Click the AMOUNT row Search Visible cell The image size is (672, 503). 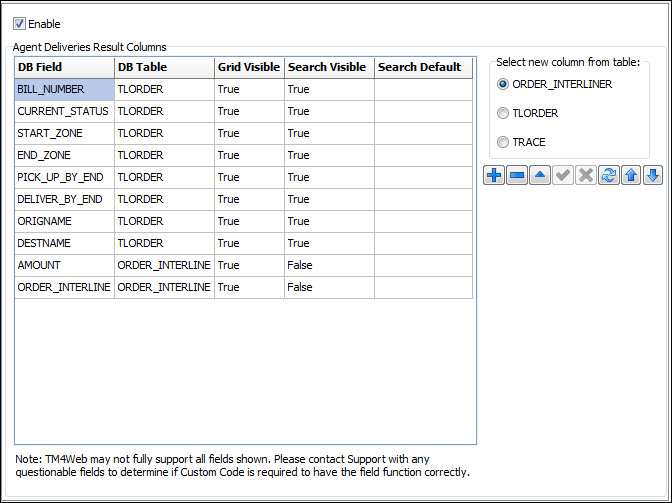coord(328,265)
